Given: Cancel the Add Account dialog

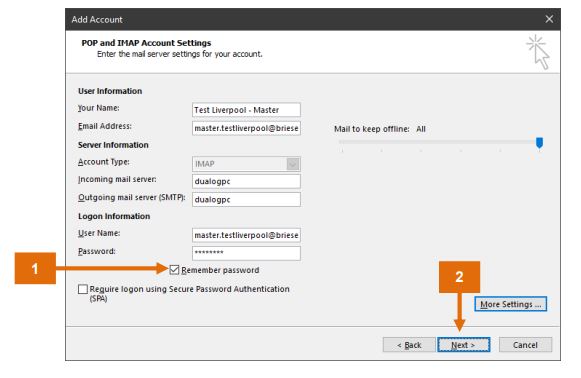Looking at the screenshot, I should click(x=525, y=345).
